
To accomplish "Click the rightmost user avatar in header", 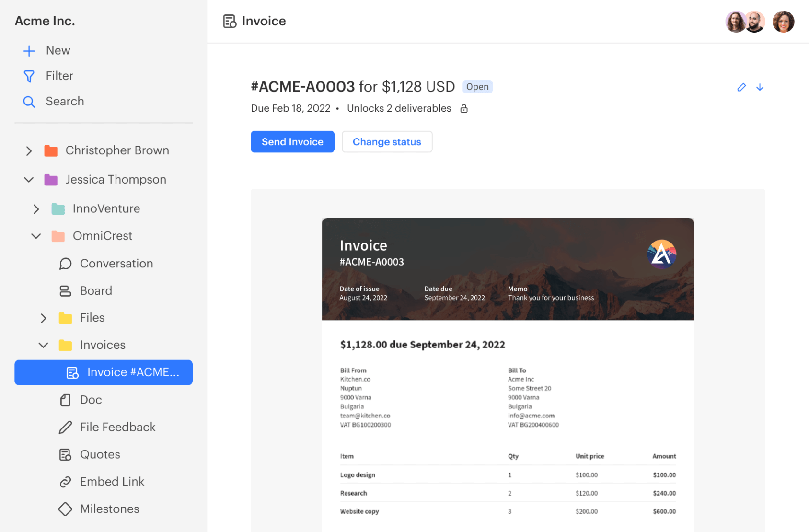I will point(783,21).
